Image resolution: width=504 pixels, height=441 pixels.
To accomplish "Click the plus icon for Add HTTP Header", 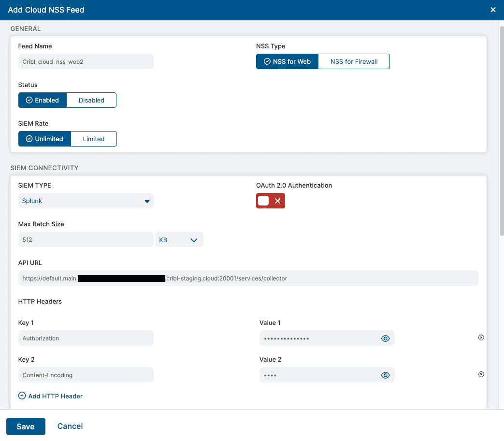I will [x=22, y=396].
